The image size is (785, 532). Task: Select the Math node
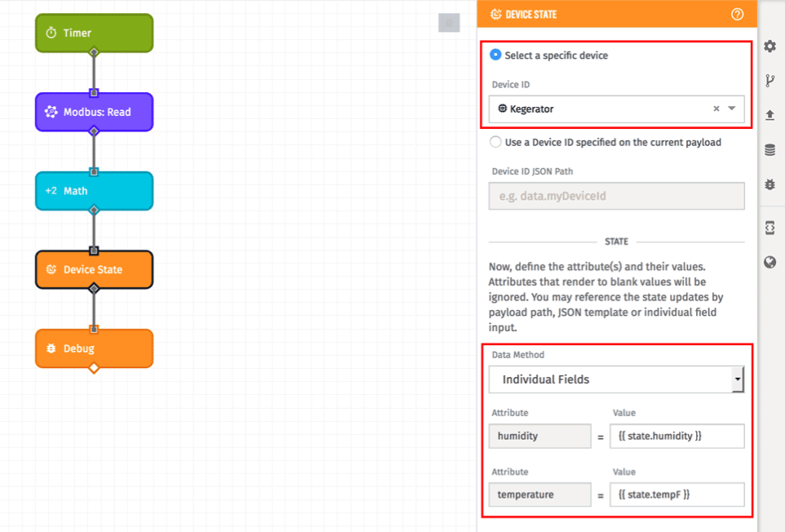pyautogui.click(x=94, y=191)
